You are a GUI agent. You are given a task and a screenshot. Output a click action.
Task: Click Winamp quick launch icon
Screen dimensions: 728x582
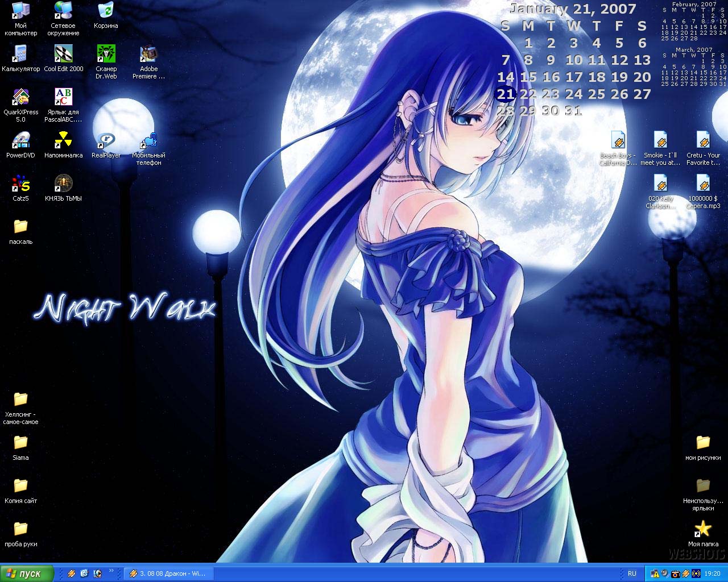click(71, 573)
